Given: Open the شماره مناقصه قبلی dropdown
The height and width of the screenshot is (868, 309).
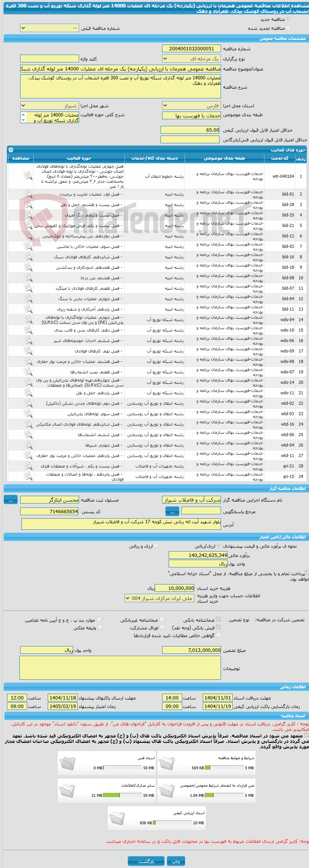Looking at the screenshot, I should point(49,28).
